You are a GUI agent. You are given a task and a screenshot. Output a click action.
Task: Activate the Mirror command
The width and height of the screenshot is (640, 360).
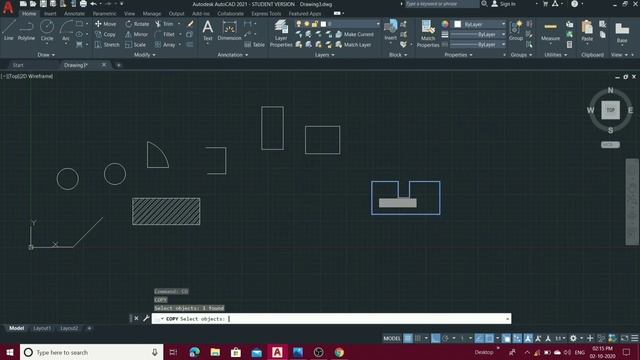pyautogui.click(x=137, y=34)
